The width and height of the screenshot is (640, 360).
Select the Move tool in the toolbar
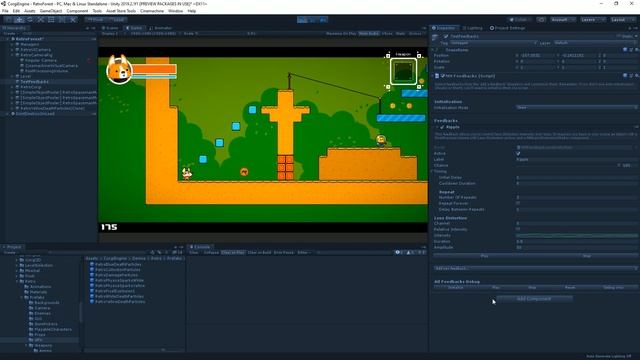(19, 20)
